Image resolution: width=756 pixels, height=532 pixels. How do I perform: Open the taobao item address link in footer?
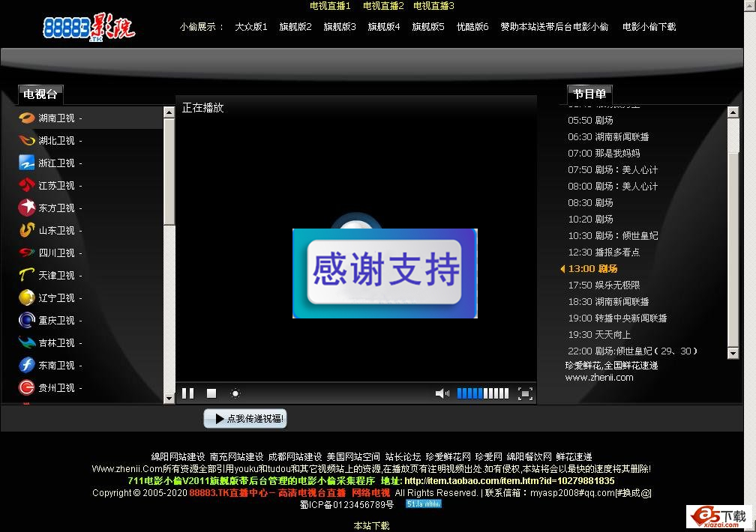[x=510, y=480]
